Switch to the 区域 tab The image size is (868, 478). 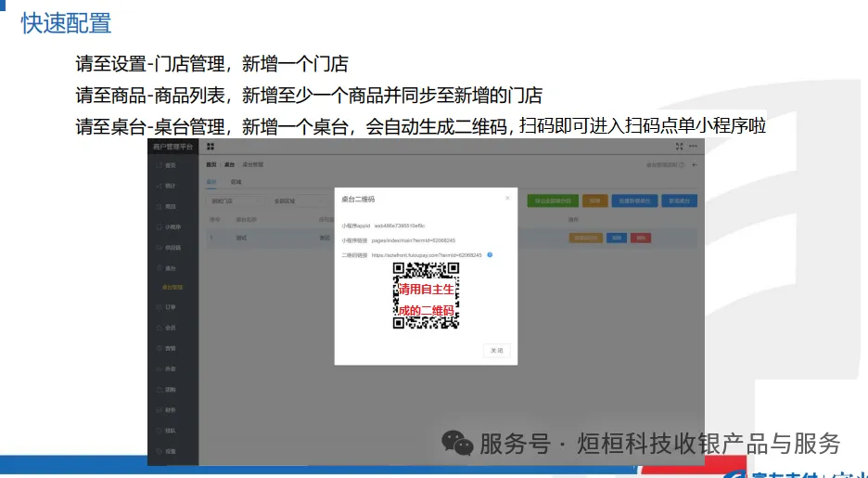(x=236, y=182)
